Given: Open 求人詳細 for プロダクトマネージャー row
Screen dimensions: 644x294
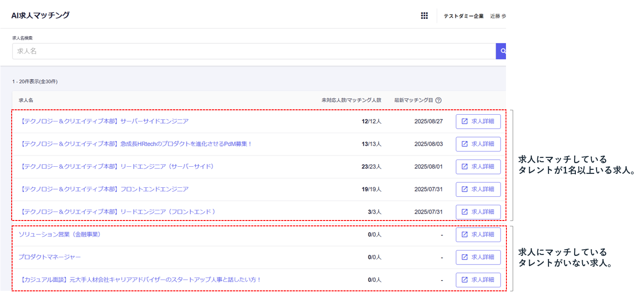Looking at the screenshot, I should tap(478, 257).
